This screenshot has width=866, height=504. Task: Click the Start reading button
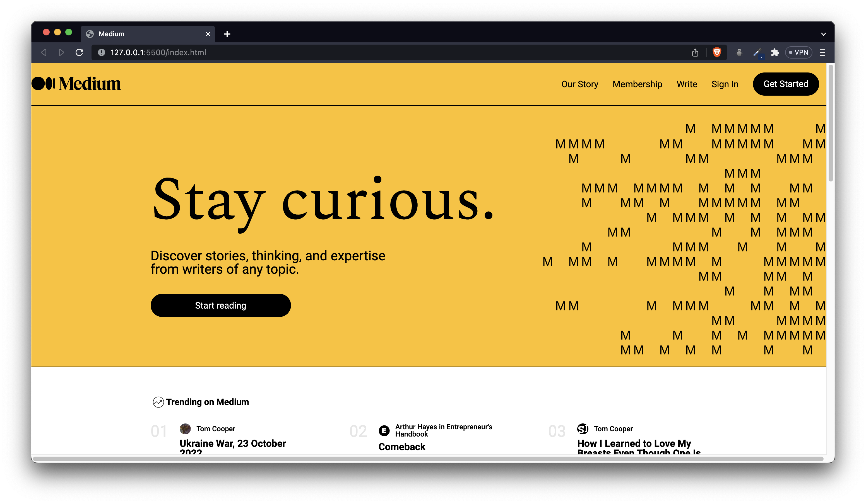point(221,305)
